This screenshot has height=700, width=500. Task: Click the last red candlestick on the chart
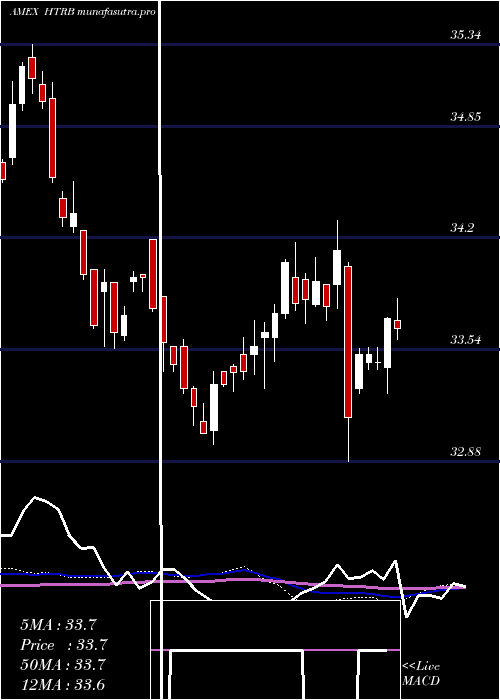pos(397,324)
